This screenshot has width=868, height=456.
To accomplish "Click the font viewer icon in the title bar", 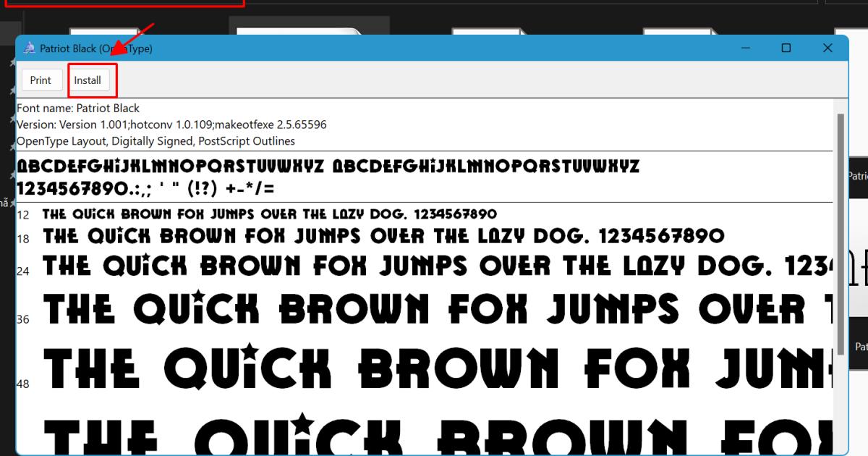I will tap(29, 48).
